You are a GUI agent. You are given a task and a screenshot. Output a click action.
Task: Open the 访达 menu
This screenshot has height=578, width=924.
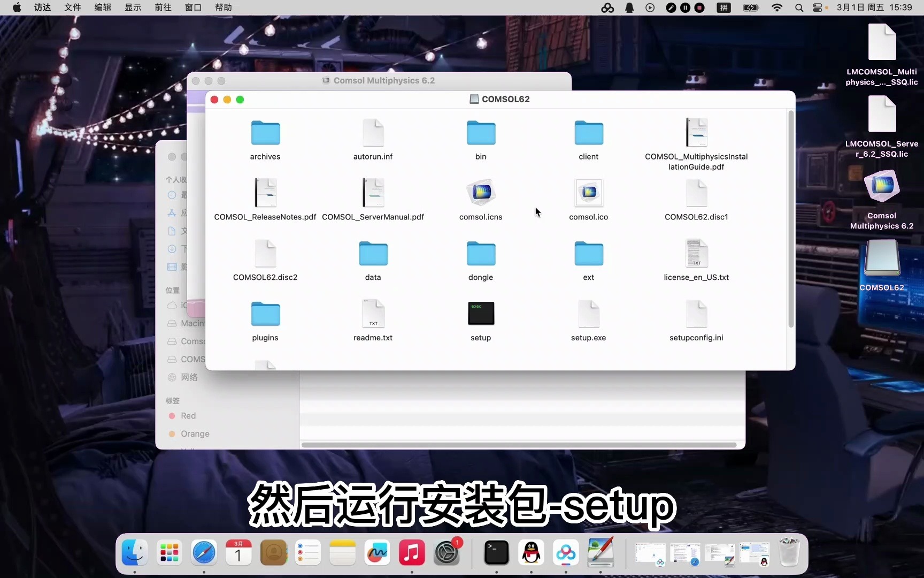pos(43,7)
